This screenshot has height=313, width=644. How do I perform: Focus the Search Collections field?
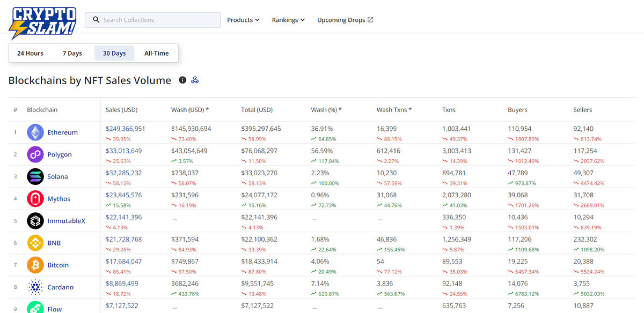click(x=153, y=20)
